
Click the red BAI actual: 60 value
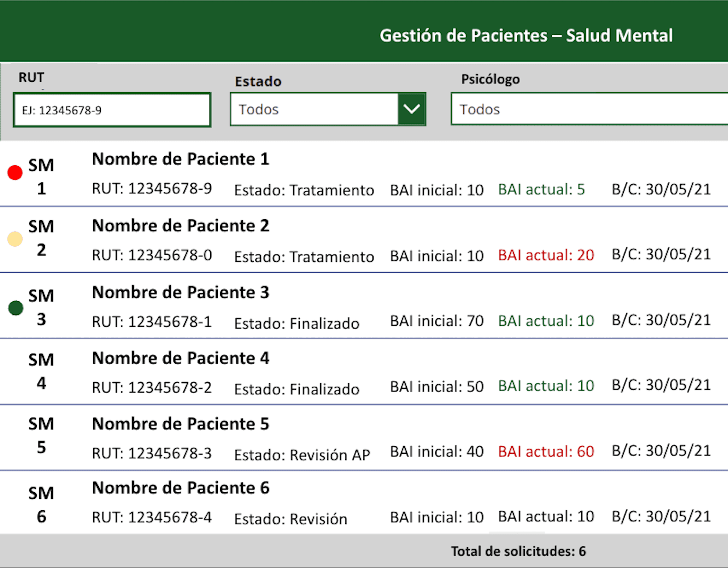click(546, 452)
